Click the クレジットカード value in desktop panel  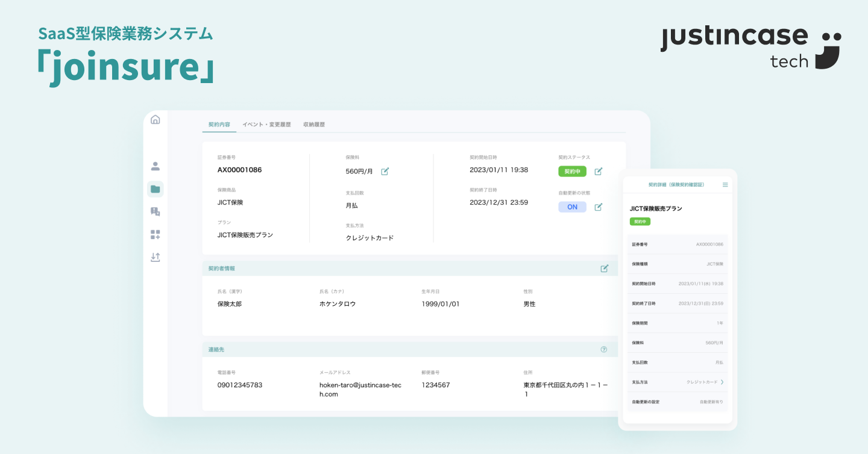370,238
